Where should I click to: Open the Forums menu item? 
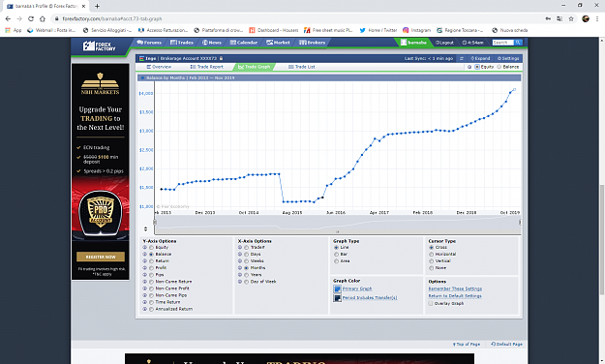coord(149,43)
